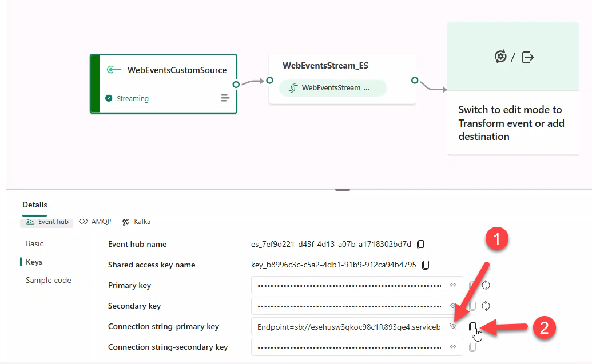Switch to the Kafka tab
This screenshot has width=592, height=364.
tap(136, 222)
